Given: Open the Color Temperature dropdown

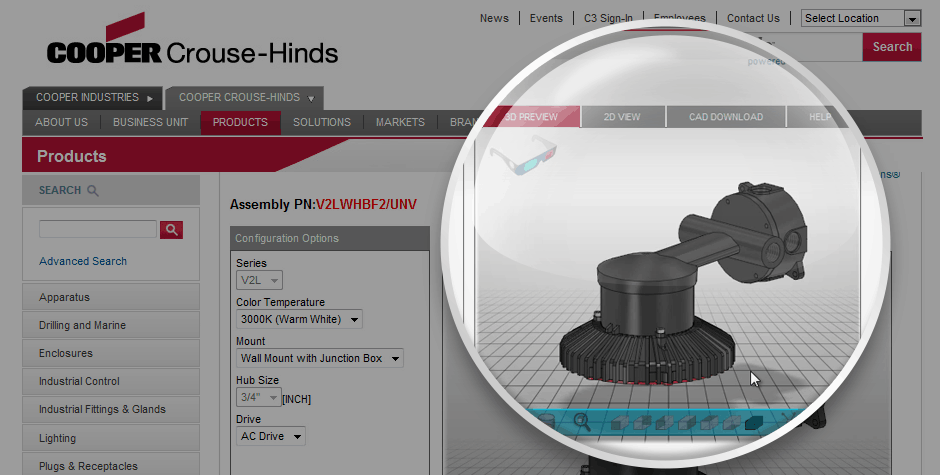Looking at the screenshot, I should pyautogui.click(x=299, y=319).
